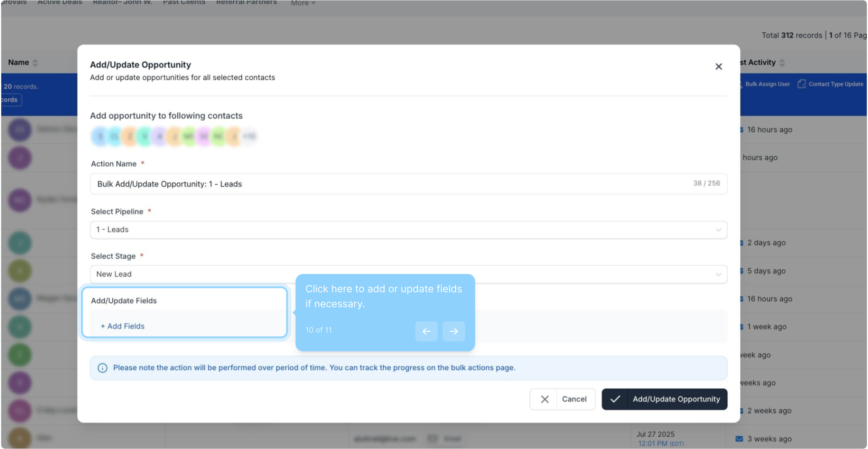The height and width of the screenshot is (449, 868).
Task: Click the Action Name input field
Action: click(391, 184)
